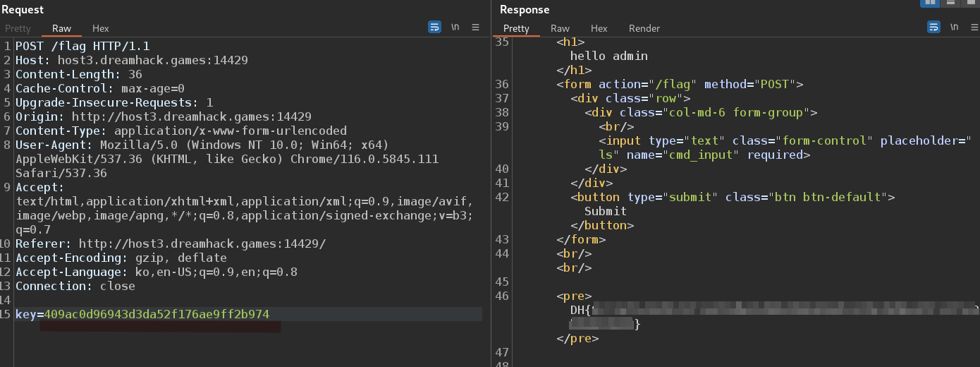Click the form action="/flag" line in the response

[x=680, y=84]
